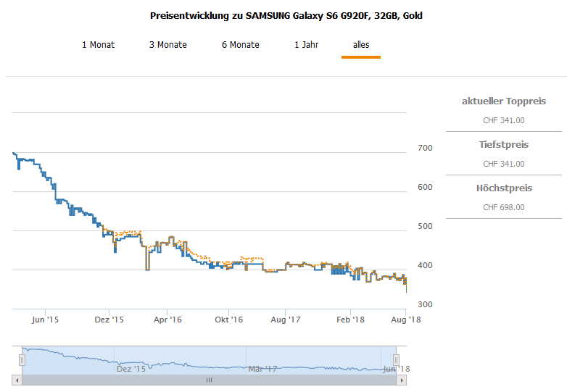Click 'Dez '15' in the navigator overview
This screenshot has height=392, width=567.
click(x=131, y=369)
